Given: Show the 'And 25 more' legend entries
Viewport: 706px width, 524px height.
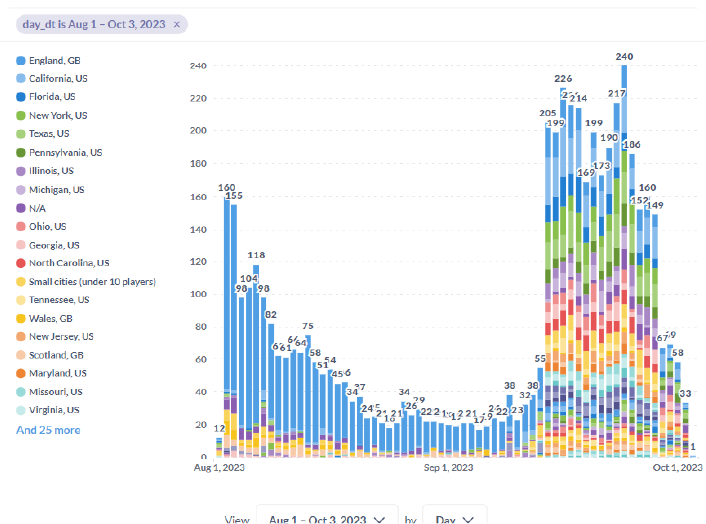Looking at the screenshot, I should (x=48, y=430).
